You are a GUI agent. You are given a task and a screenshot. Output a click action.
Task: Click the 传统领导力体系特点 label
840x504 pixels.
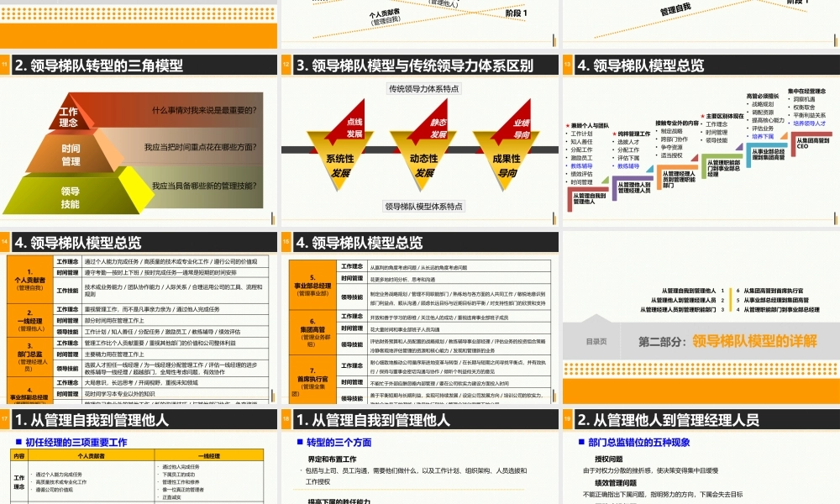coord(423,89)
